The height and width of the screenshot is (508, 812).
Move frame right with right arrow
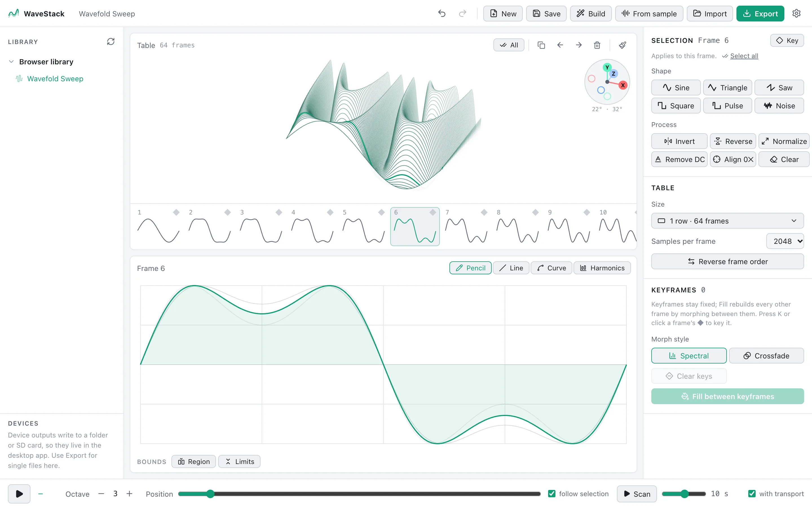pos(579,45)
